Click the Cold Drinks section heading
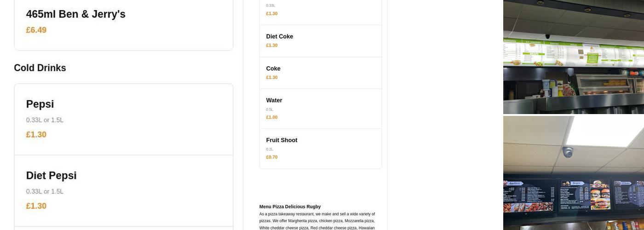 40,68
